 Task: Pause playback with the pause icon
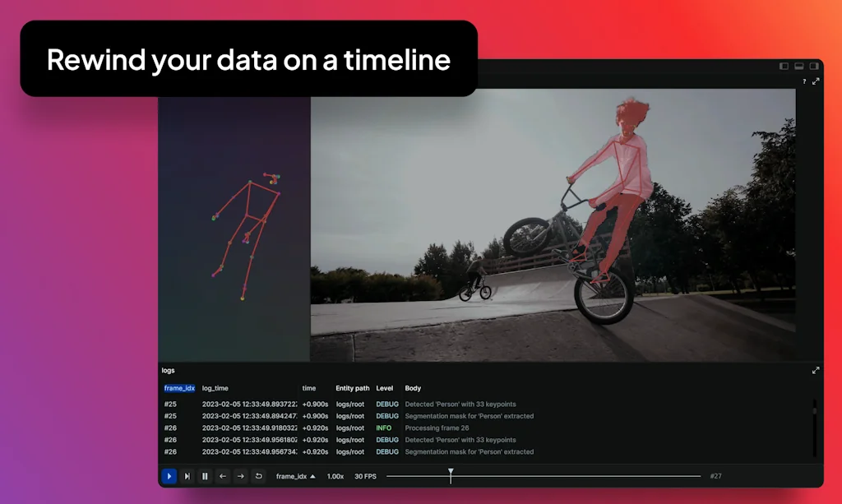(205, 476)
